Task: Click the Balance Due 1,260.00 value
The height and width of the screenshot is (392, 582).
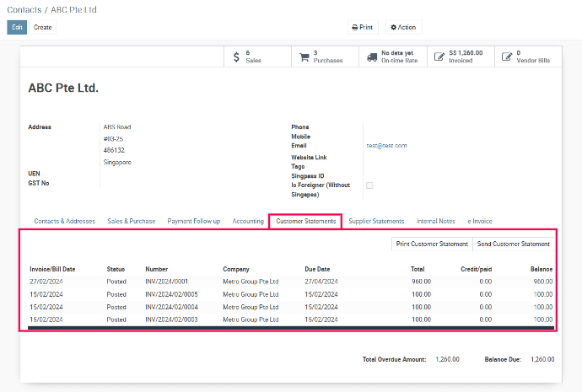Action: tap(542, 359)
